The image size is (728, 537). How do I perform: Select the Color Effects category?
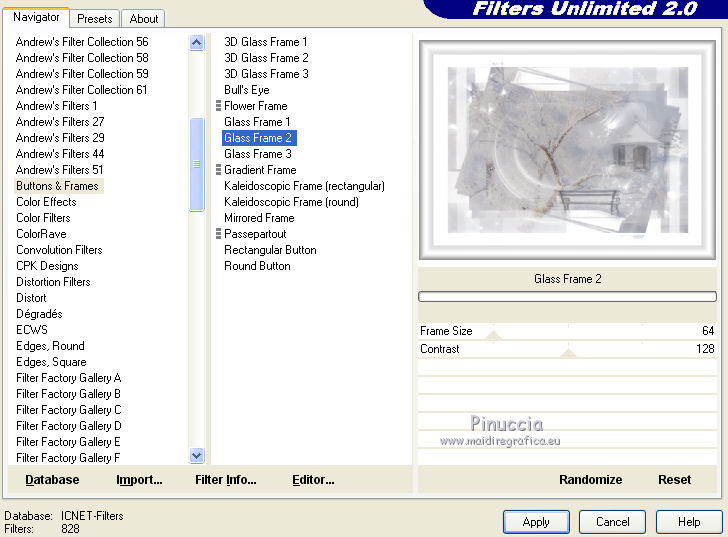pos(46,202)
